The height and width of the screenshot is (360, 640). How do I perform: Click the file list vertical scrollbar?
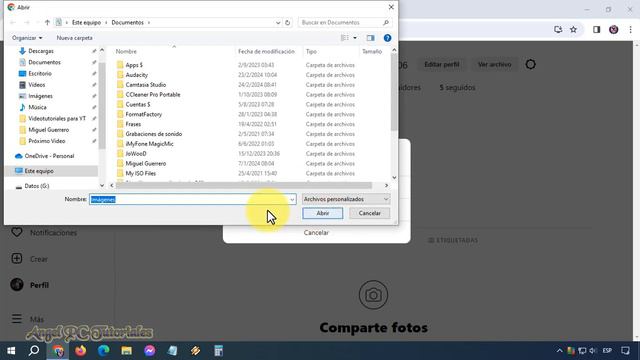[394, 92]
